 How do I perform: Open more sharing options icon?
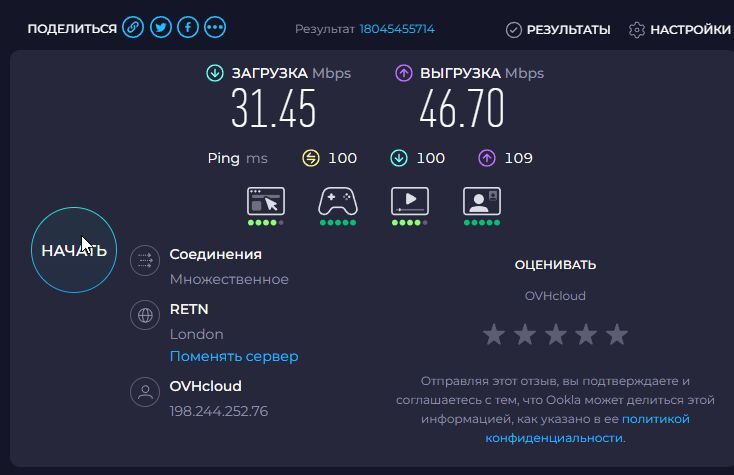point(214,28)
